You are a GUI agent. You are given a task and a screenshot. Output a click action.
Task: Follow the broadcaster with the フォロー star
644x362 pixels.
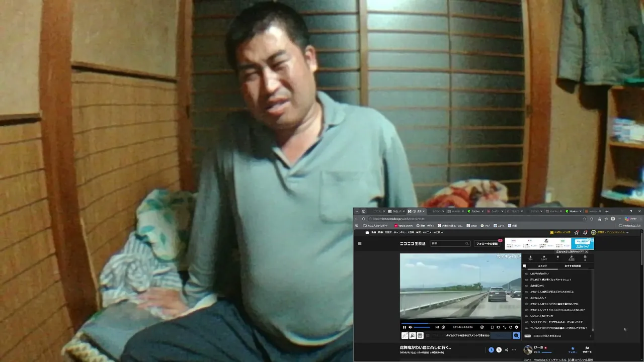click(573, 349)
